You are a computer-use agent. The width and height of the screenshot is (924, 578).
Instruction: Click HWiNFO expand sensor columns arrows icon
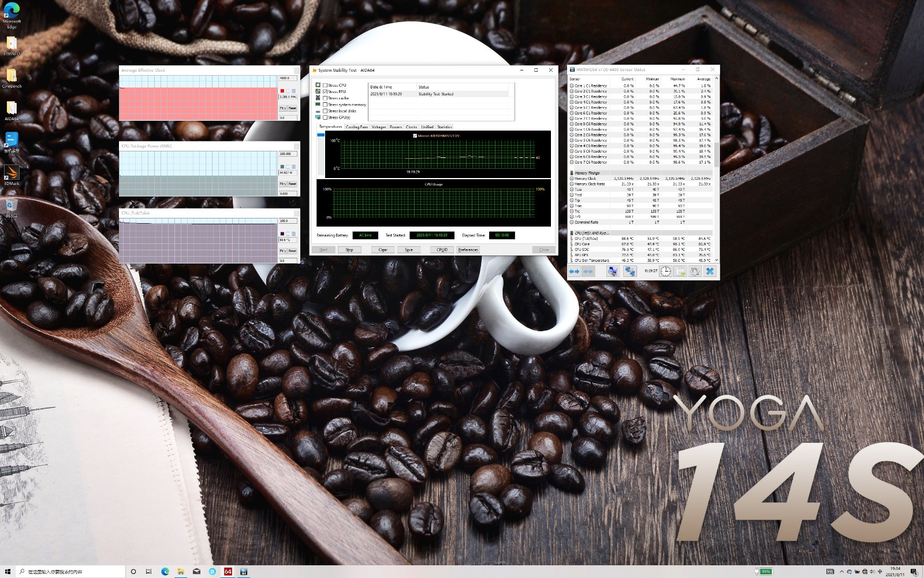click(x=574, y=271)
